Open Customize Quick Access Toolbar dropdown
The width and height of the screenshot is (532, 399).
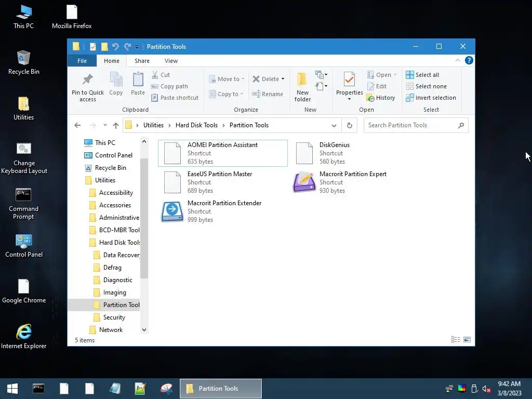click(137, 47)
